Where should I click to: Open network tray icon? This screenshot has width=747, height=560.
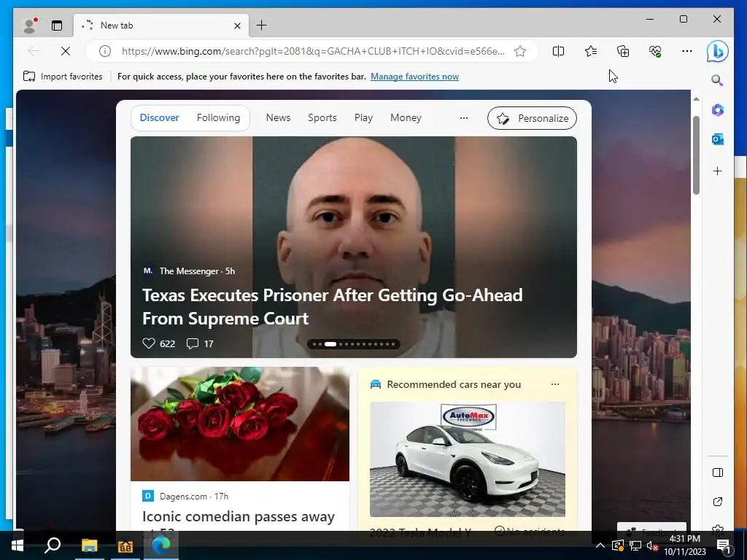tap(635, 545)
